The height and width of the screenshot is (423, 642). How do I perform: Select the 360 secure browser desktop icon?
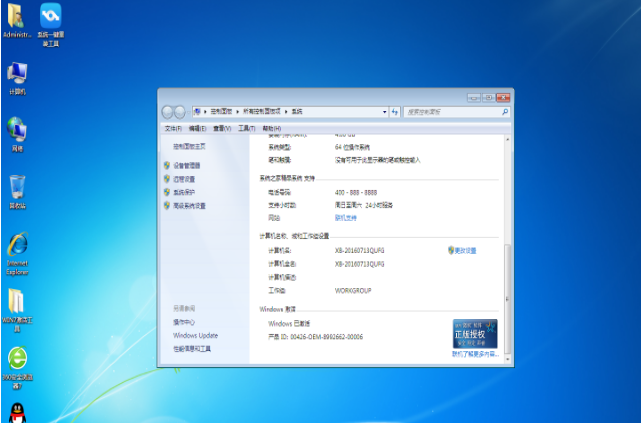[x=17, y=368]
